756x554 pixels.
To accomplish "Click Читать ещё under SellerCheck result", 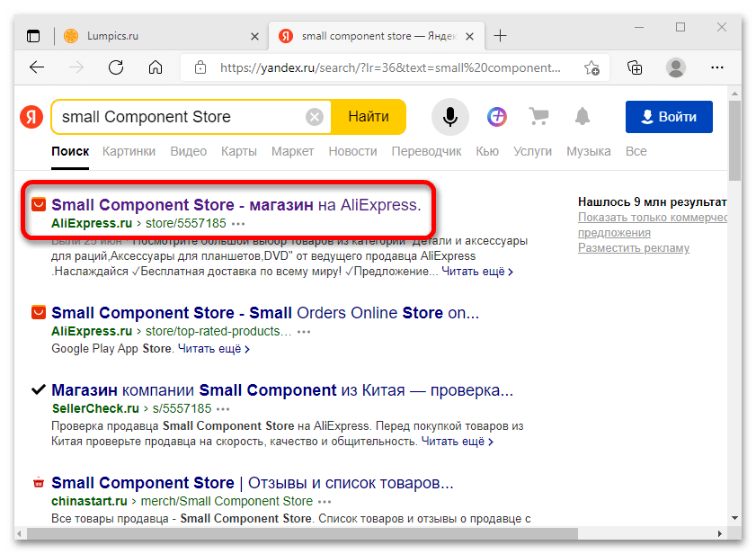I will click(457, 442).
